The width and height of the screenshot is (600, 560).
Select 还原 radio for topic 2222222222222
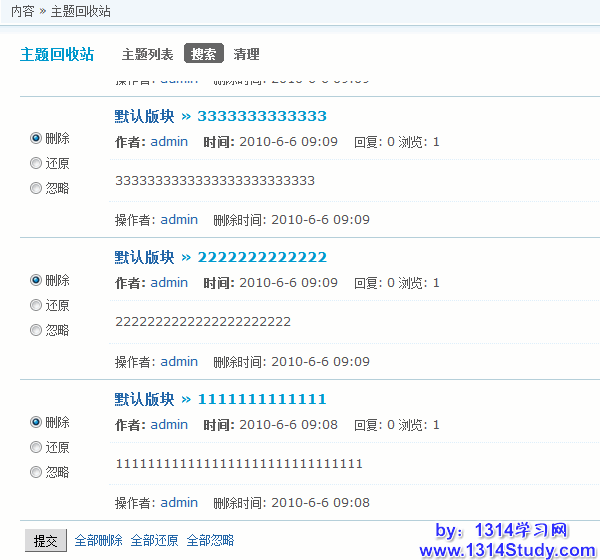(36, 305)
